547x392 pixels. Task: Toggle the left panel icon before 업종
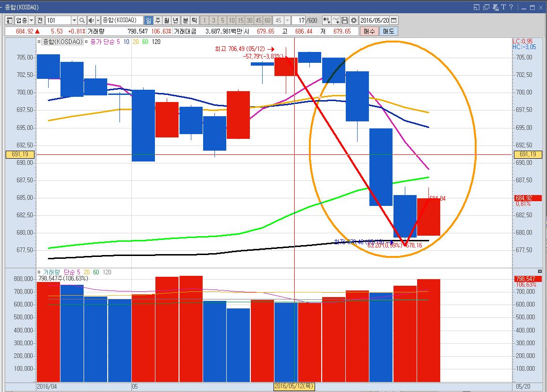[x=9, y=20]
